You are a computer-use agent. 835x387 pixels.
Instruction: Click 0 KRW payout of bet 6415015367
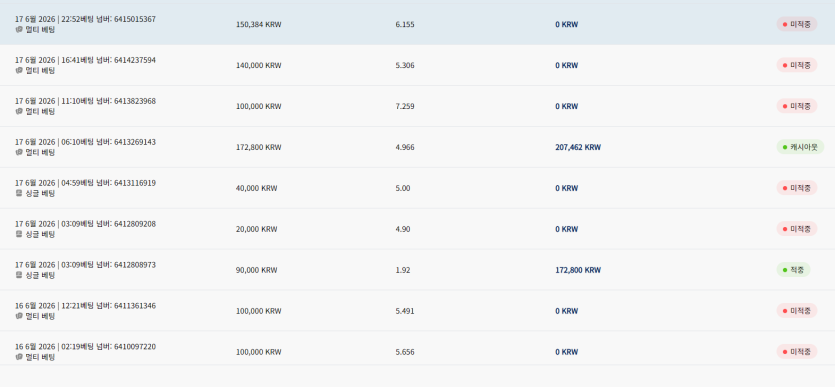click(567, 24)
